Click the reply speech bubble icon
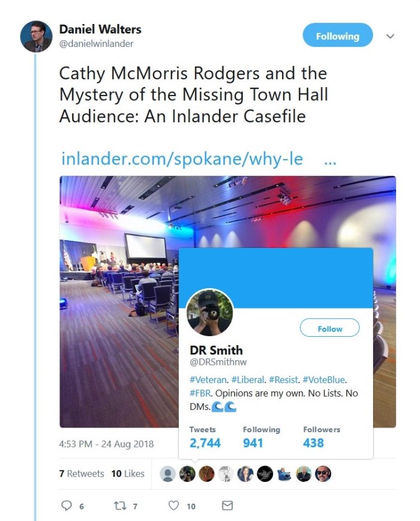This screenshot has width=420, height=521. 67,506
